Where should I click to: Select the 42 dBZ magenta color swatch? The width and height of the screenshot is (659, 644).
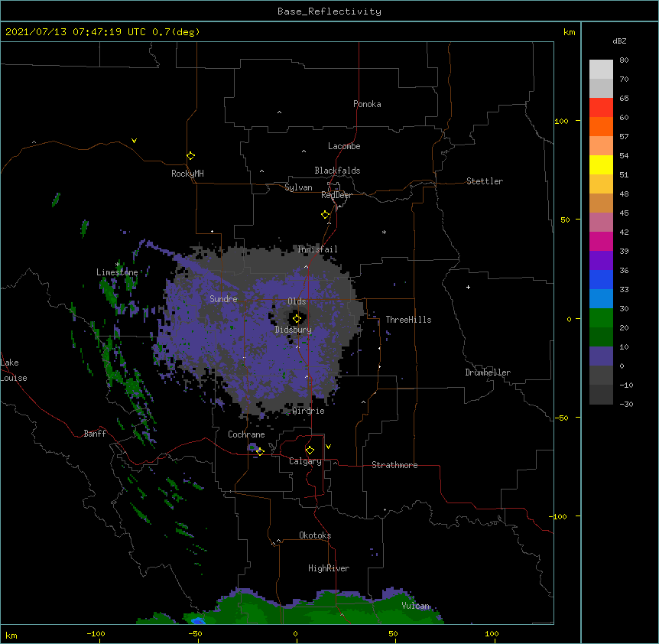pyautogui.click(x=601, y=241)
